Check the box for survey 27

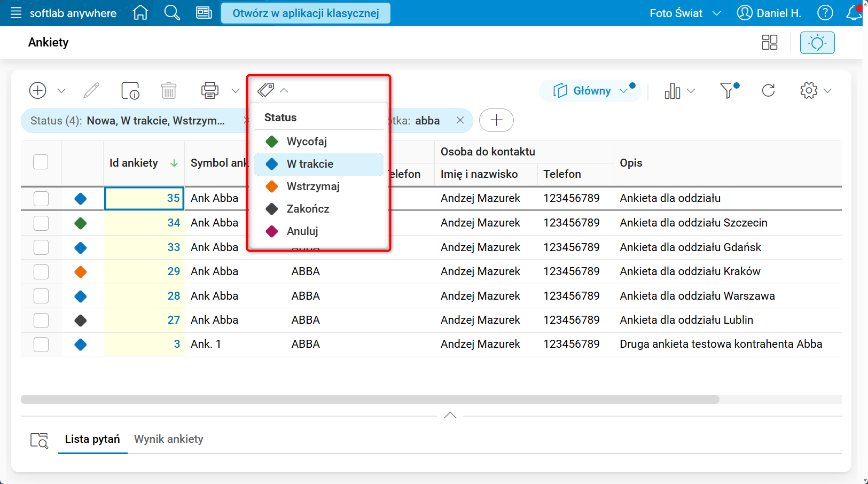pyautogui.click(x=41, y=320)
